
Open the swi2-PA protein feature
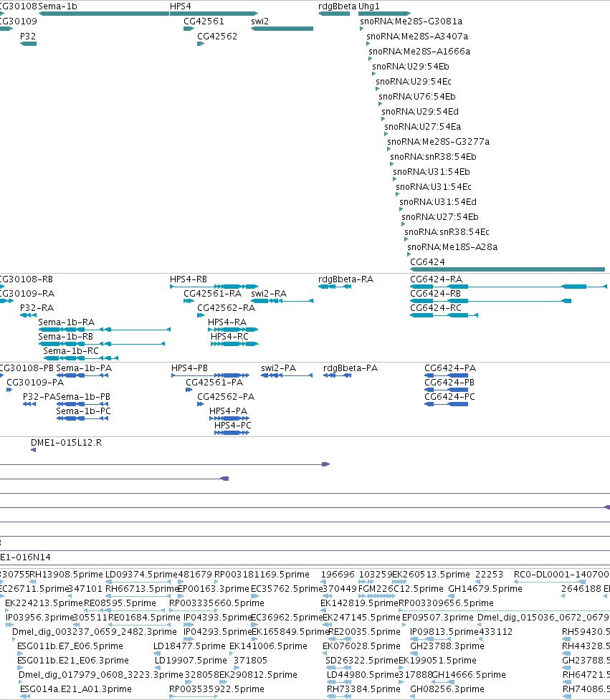pos(287,375)
